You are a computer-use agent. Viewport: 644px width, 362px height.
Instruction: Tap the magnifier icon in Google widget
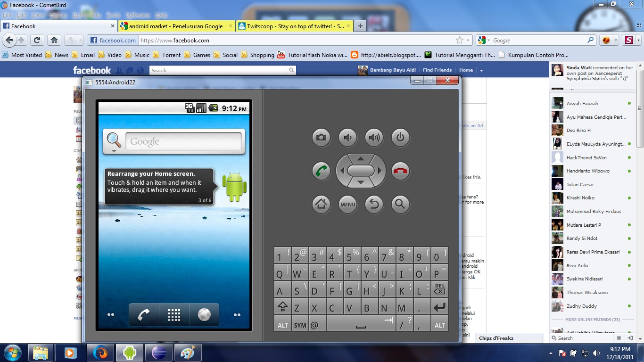coord(114,140)
